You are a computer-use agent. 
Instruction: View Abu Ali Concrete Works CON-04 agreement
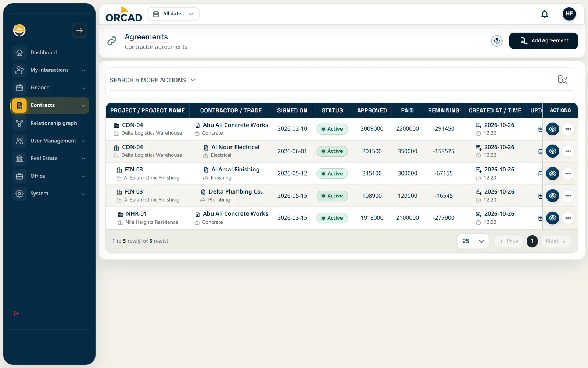552,129
